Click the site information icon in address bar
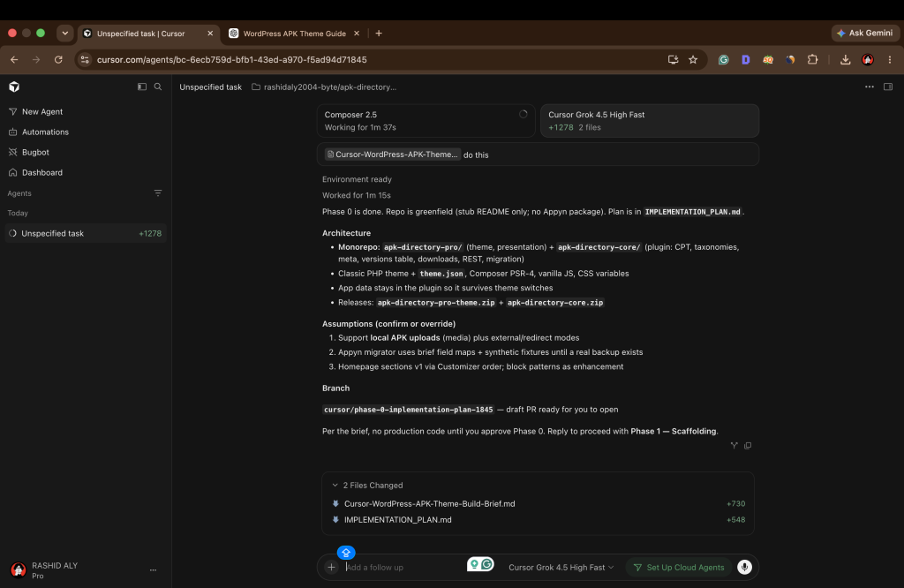The height and width of the screenshot is (588, 904). [x=85, y=60]
